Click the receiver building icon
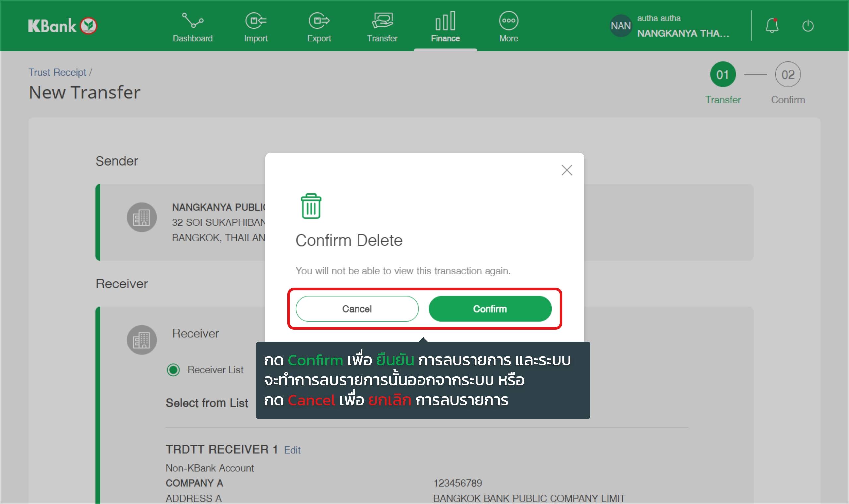This screenshot has width=849, height=504. pos(142,340)
